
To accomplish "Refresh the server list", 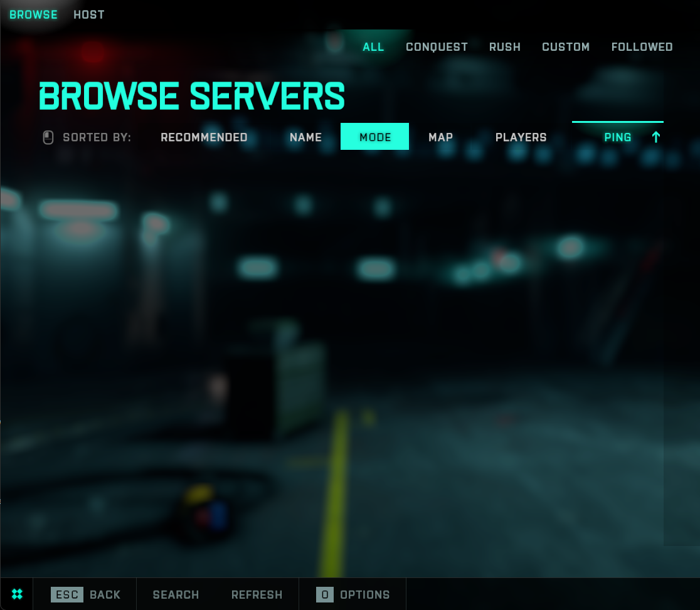I will 257,594.
